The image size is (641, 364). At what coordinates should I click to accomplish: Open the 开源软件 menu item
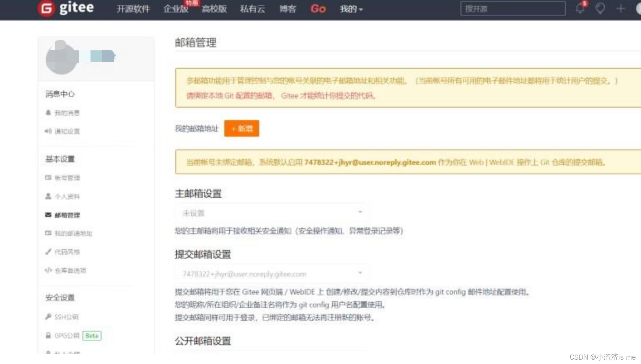[133, 9]
